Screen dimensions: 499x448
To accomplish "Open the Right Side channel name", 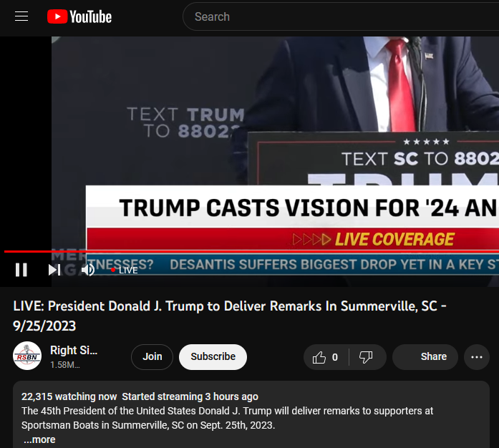I will click(74, 350).
